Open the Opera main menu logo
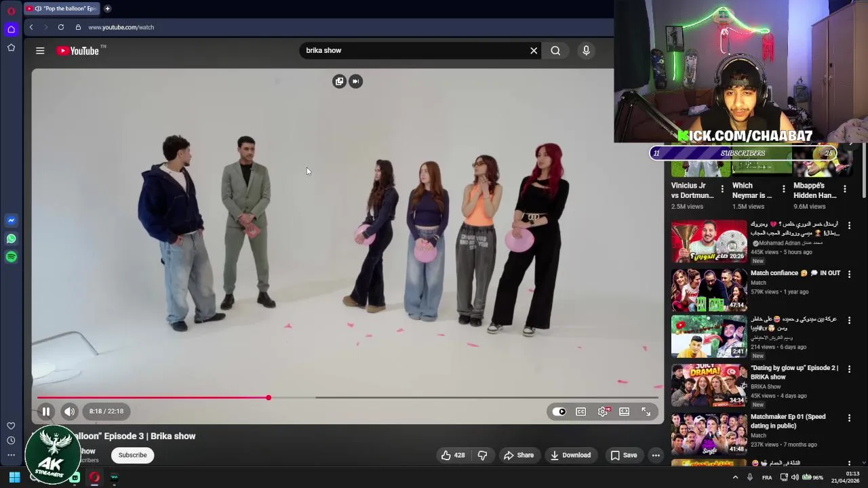868x488 pixels. (x=11, y=10)
